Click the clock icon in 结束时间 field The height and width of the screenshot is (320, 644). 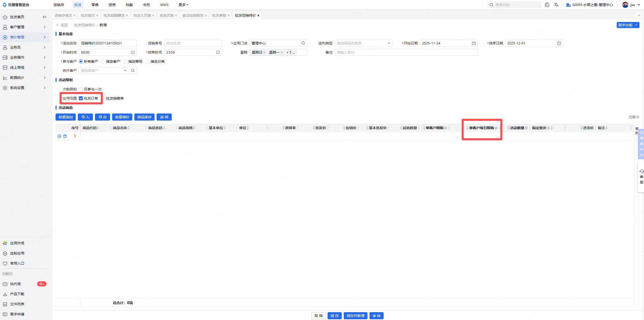(218, 52)
